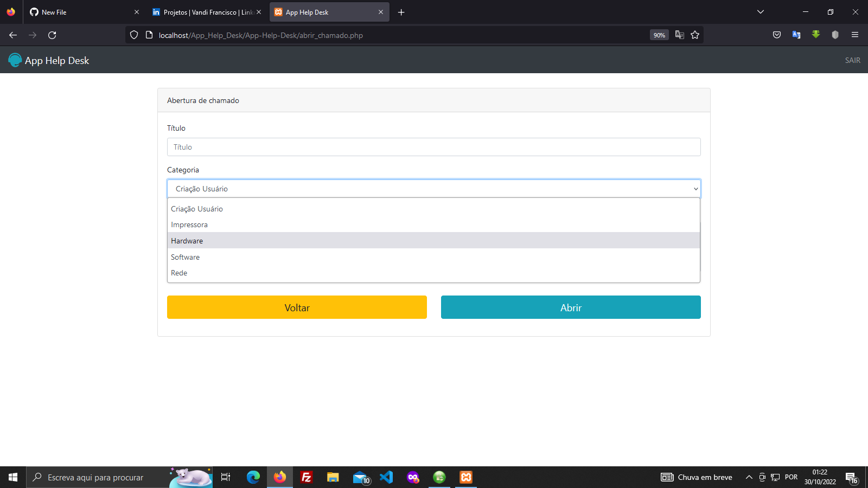Click the green download helper extension icon
Screen dimensions: 868x488
(816, 35)
